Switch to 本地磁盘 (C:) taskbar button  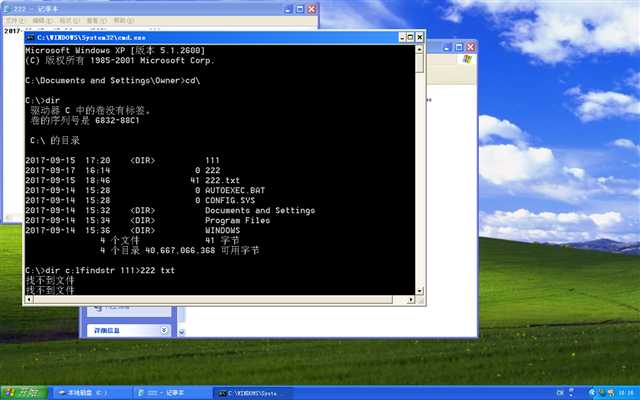coord(93,393)
